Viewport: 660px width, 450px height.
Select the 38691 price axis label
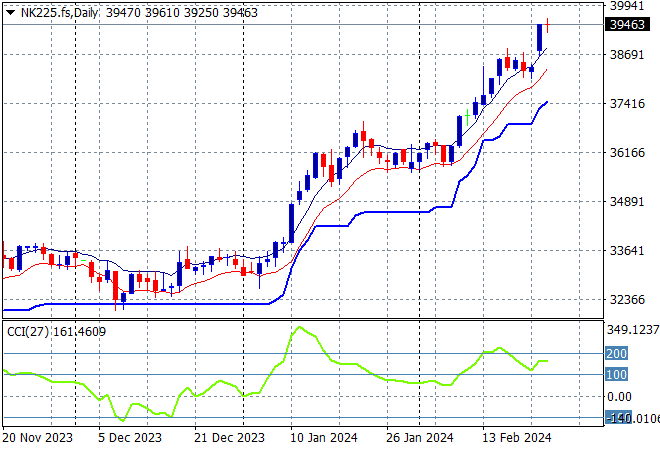[627, 54]
